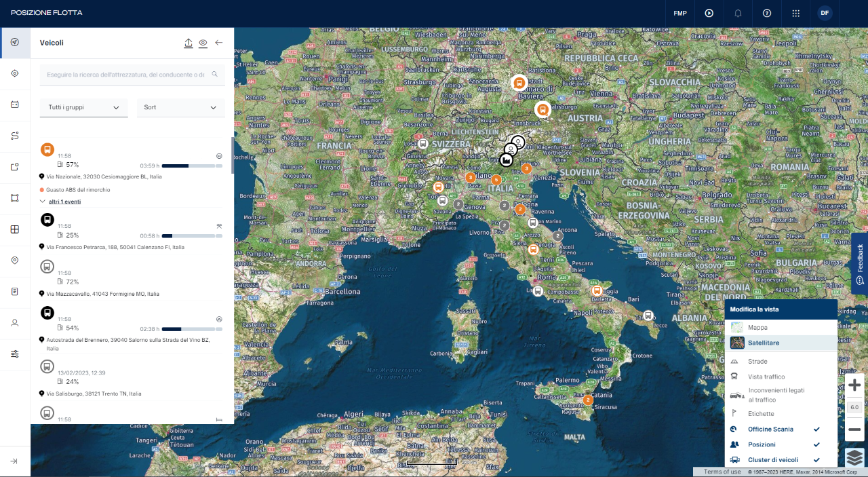The width and height of the screenshot is (868, 477).
Task: Expand the sidebar with arrow icon
Action: 15,461
